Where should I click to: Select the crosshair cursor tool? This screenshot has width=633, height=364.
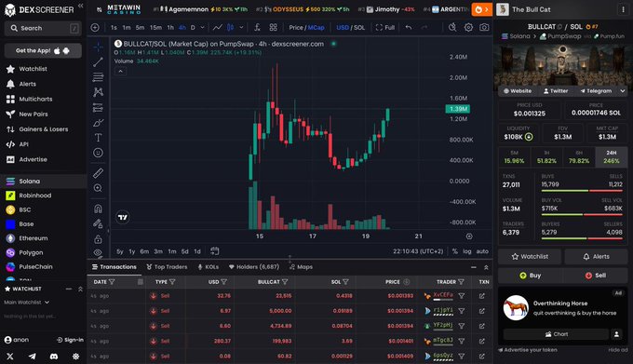[x=98, y=47]
